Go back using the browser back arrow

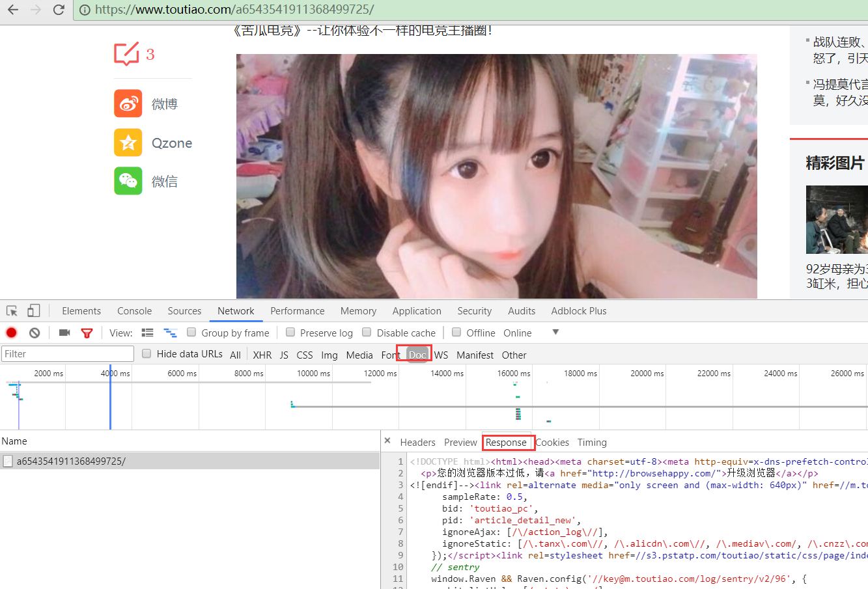click(x=13, y=10)
